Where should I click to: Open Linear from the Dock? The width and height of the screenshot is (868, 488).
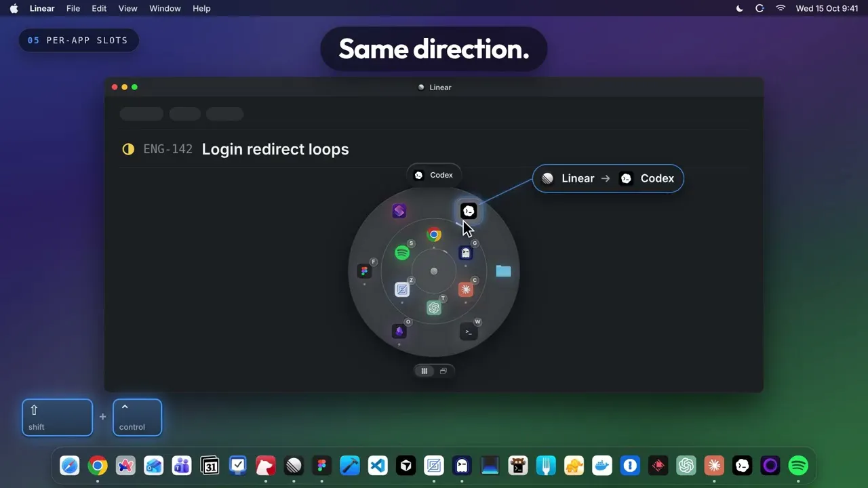294,466
